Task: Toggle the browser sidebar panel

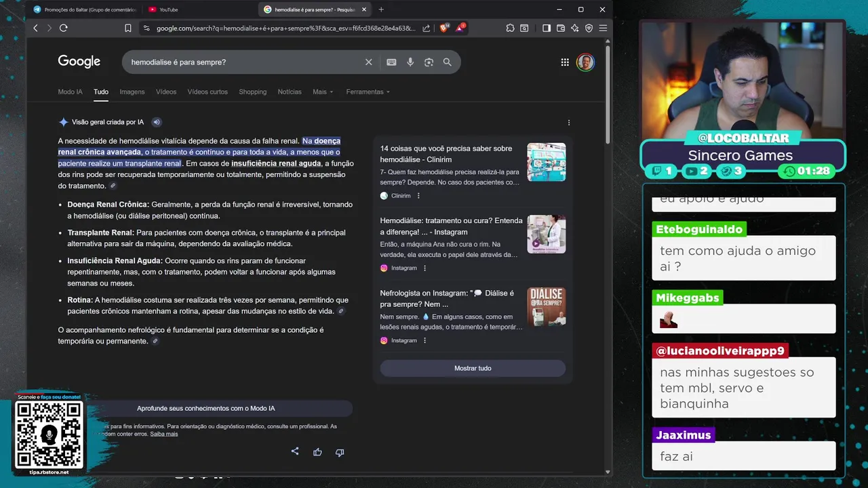Action: [547, 28]
